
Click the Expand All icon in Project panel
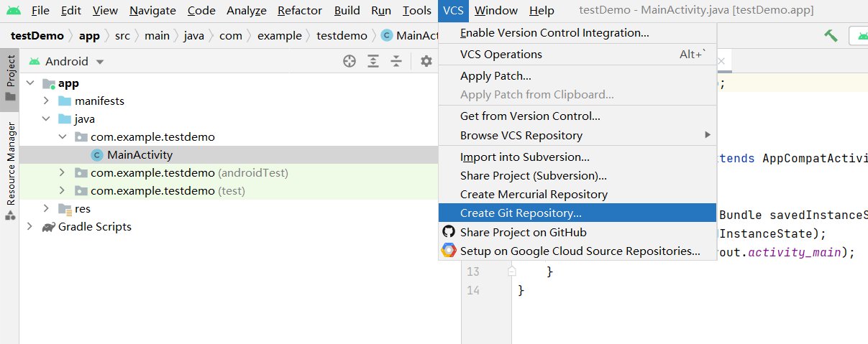[x=373, y=61]
